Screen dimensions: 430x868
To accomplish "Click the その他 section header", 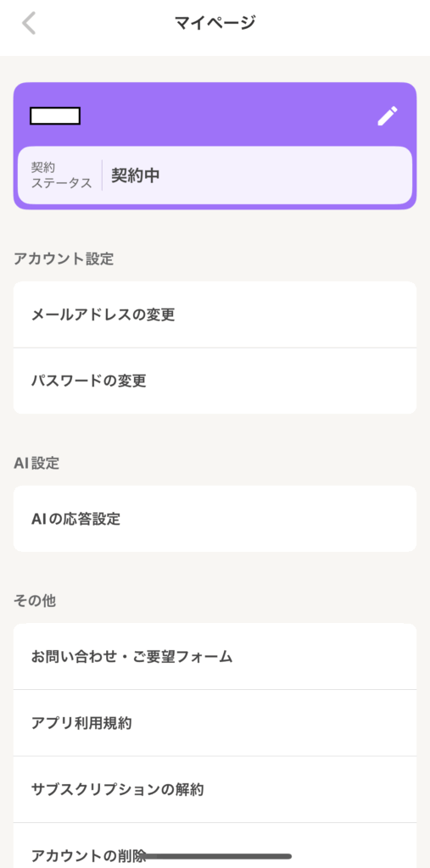I will (35, 601).
